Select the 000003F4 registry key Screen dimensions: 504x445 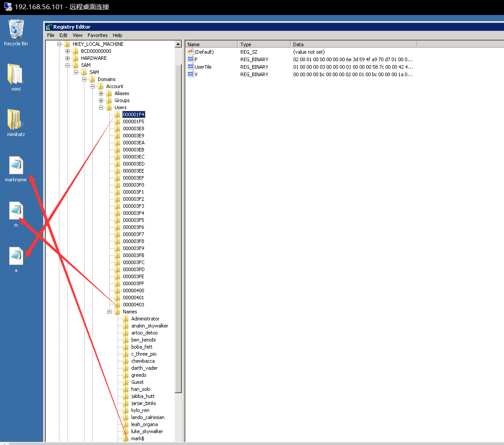point(133,213)
